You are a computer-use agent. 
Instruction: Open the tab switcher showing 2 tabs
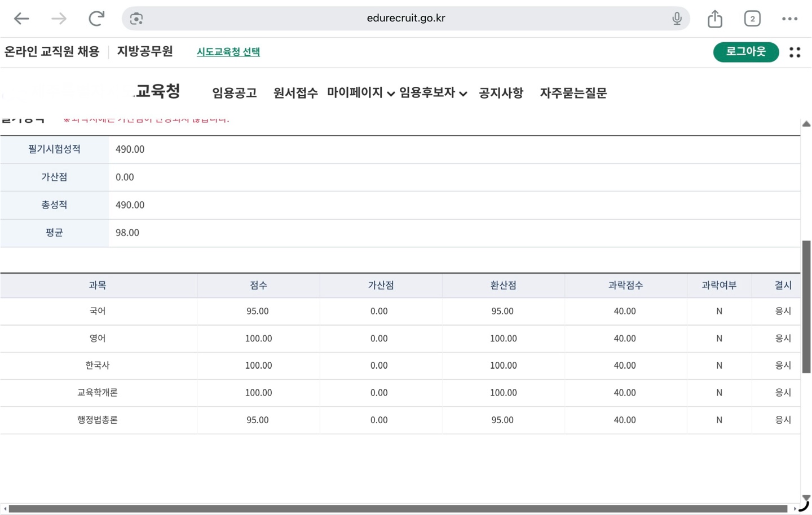point(752,19)
